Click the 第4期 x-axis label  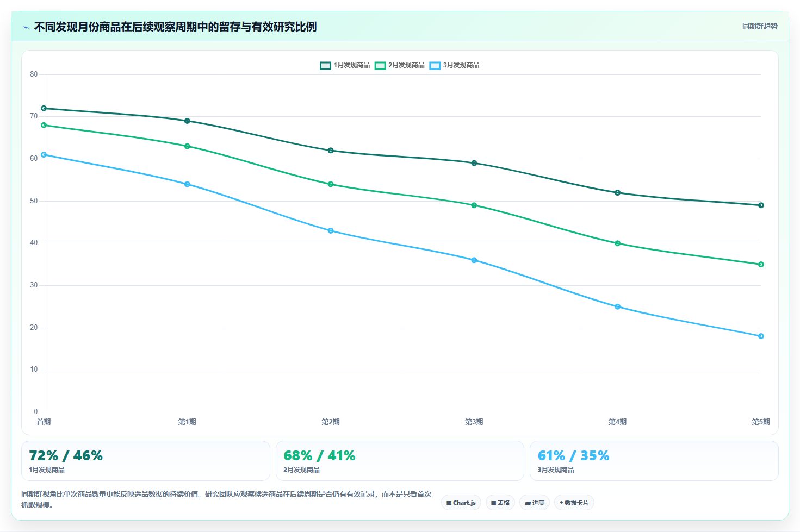click(x=617, y=422)
